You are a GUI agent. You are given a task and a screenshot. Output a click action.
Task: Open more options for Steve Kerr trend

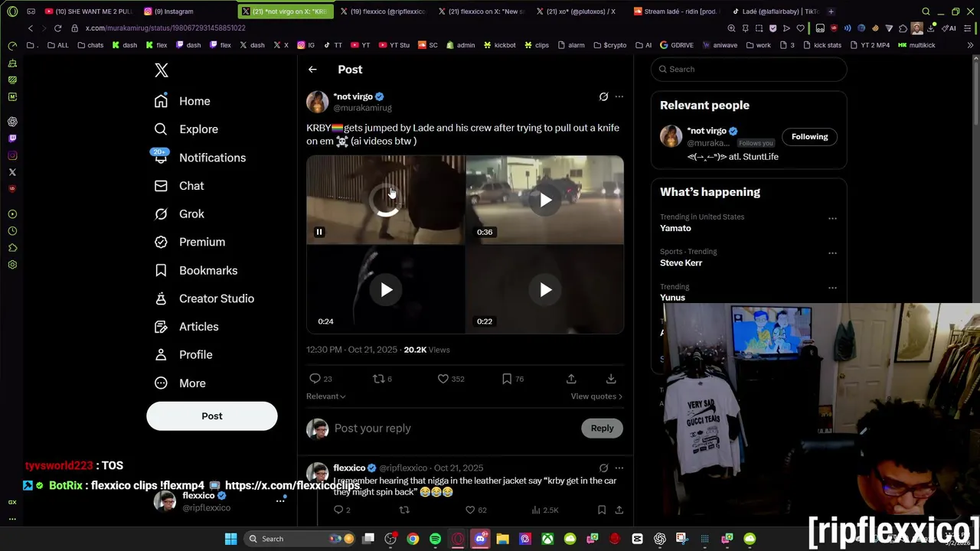point(832,253)
